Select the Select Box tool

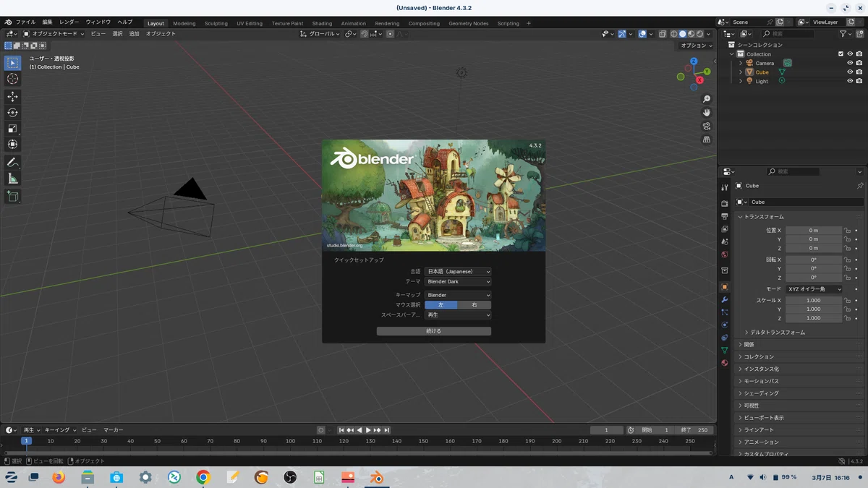tap(12, 63)
